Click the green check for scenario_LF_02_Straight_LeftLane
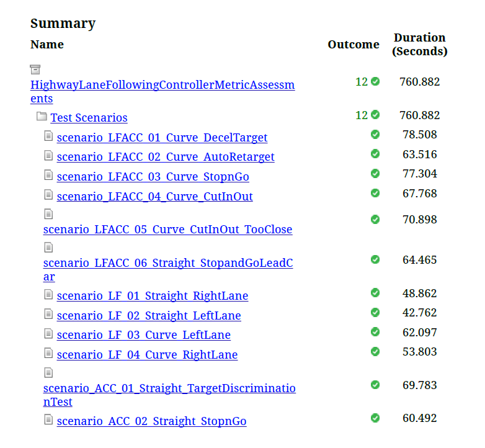 coord(375,312)
